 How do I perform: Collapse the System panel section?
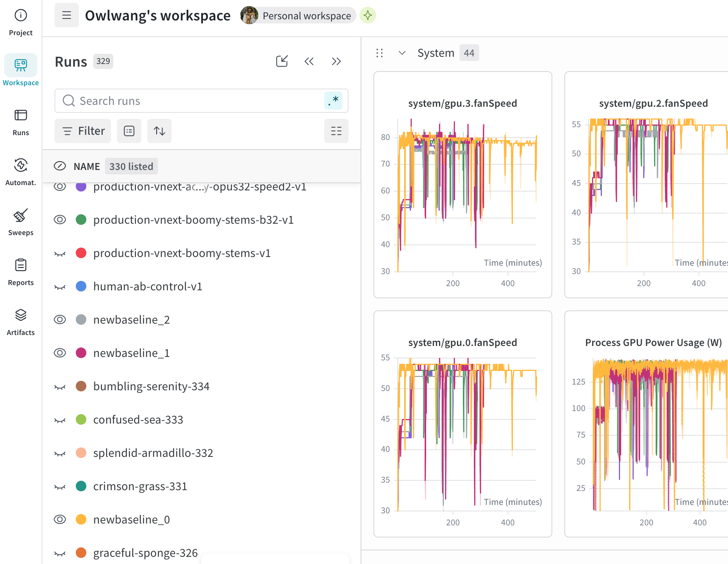[402, 53]
